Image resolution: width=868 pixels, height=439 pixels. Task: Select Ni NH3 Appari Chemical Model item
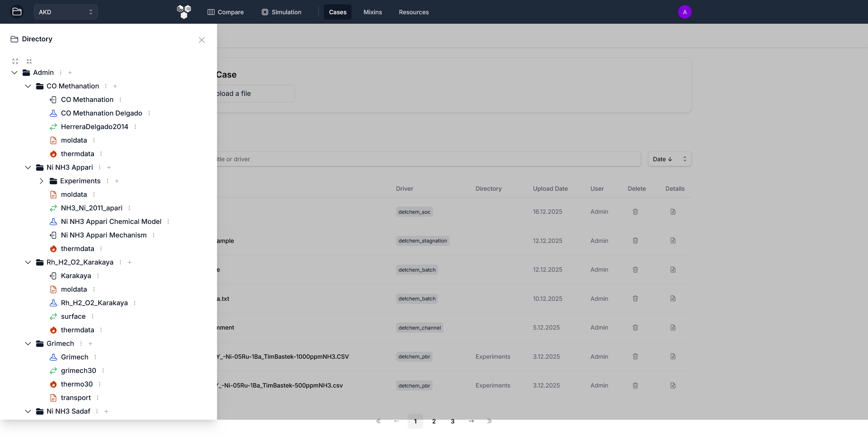point(111,222)
